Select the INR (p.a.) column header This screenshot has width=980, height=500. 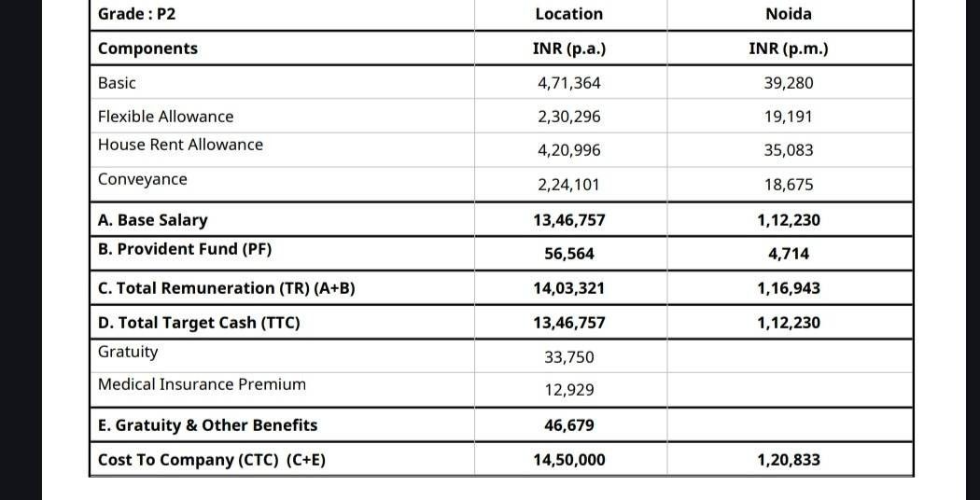[568, 49]
